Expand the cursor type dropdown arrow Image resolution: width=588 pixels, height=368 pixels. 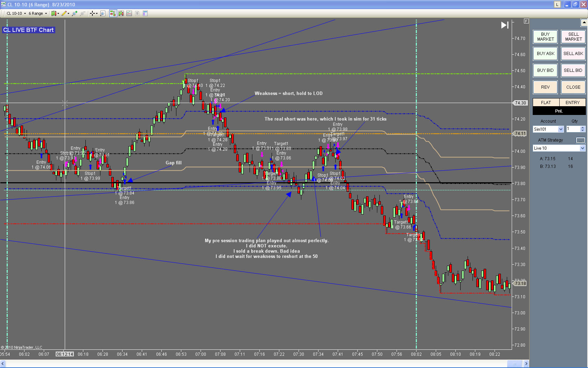coord(97,13)
